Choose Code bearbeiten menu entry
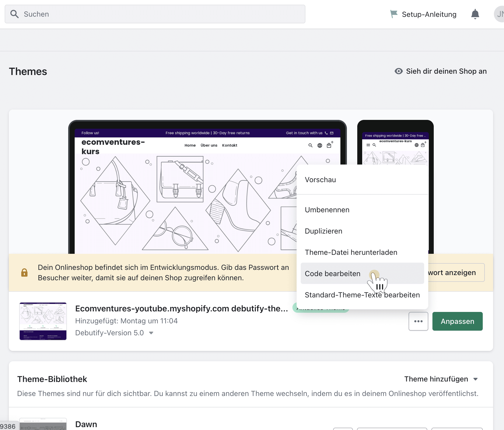The width and height of the screenshot is (504, 430). coord(333,274)
